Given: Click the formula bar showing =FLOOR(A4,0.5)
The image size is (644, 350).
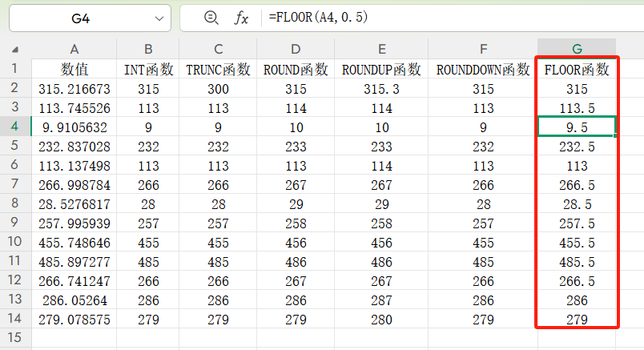Looking at the screenshot, I should pyautogui.click(x=449, y=18).
